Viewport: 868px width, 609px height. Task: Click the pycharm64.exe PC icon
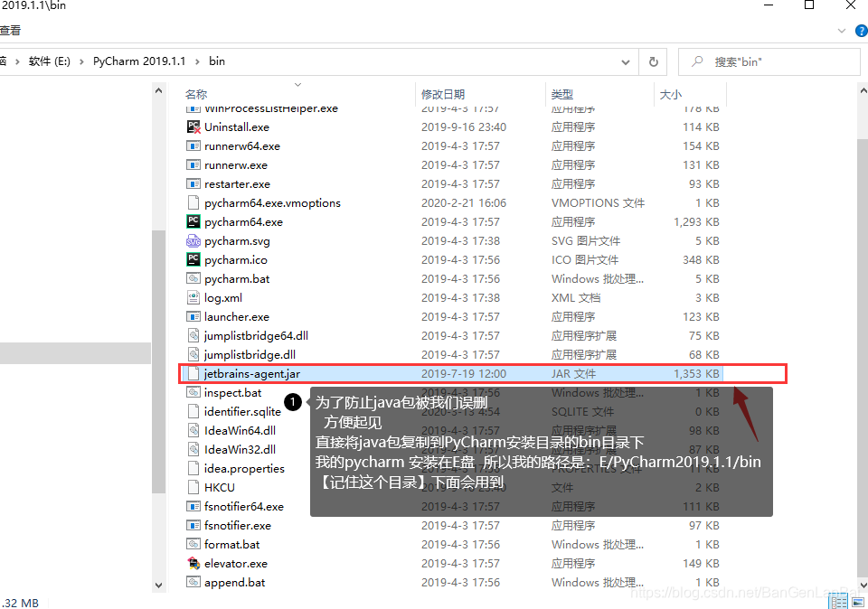click(x=193, y=221)
